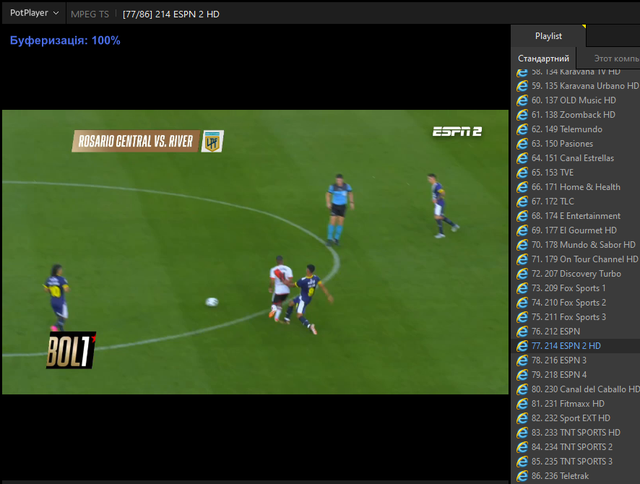This screenshot has width=640, height=484.
Task: Click the icon beside 135 Karavana Urbano HD
Action: pos(522,86)
